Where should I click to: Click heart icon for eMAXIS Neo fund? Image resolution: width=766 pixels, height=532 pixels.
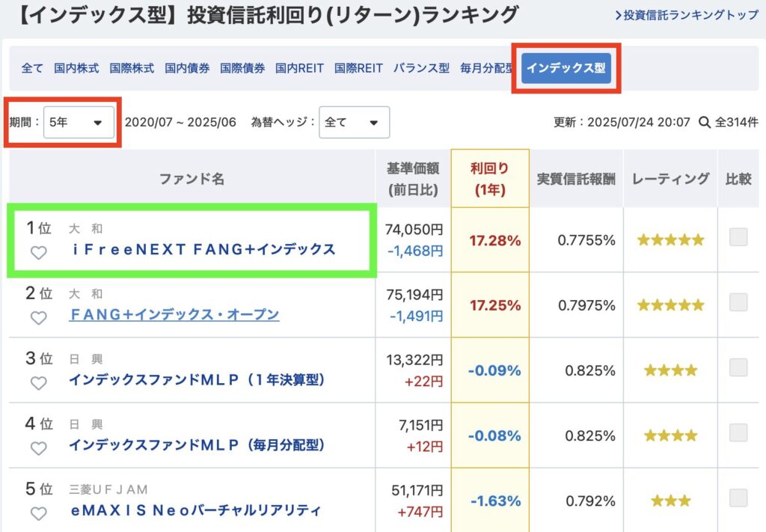[x=38, y=513]
